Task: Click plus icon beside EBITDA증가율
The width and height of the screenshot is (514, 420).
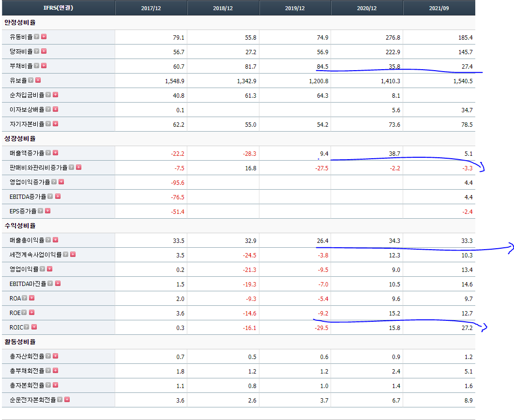Action: pyautogui.click(x=58, y=196)
